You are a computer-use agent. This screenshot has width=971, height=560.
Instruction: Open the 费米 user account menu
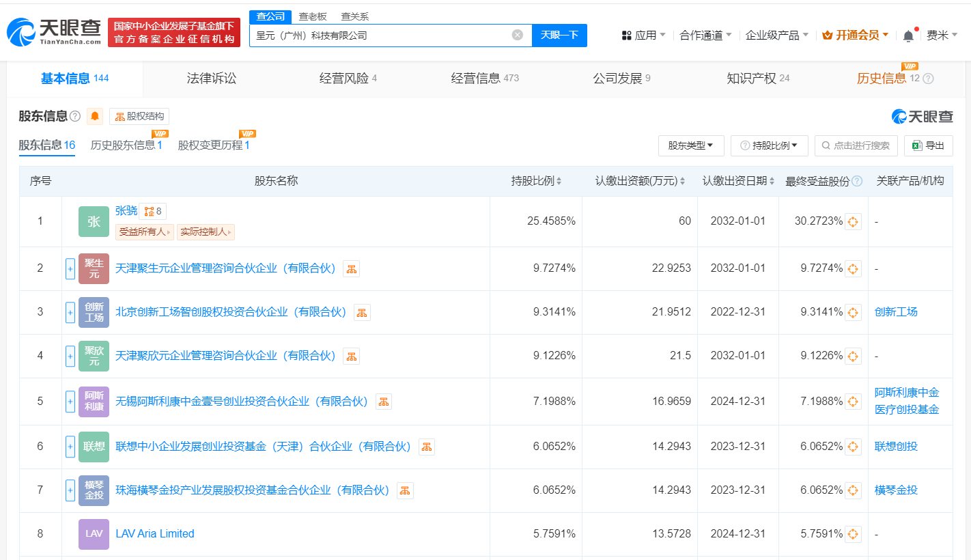click(942, 36)
